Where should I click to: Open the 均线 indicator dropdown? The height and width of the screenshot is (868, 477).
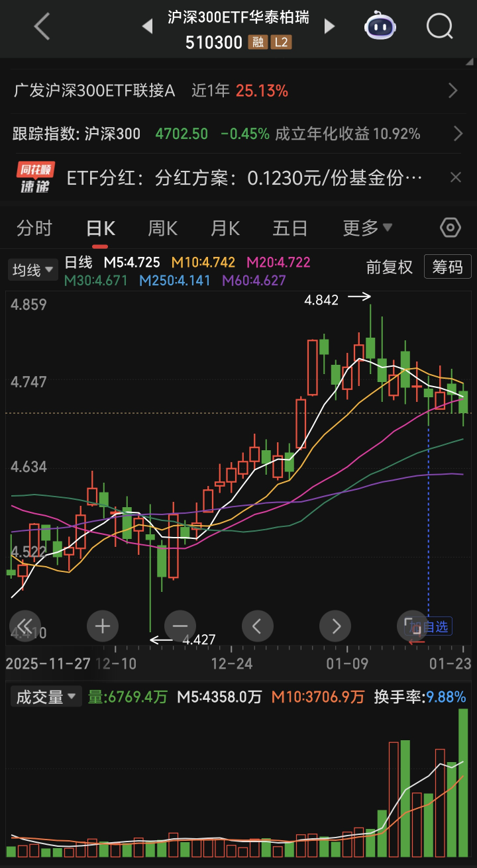[x=32, y=270]
